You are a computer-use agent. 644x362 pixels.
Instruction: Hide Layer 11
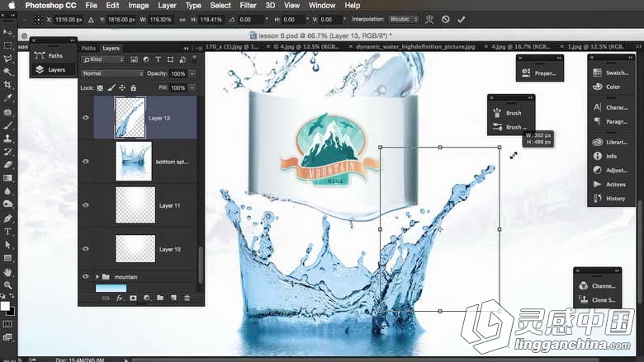coord(86,205)
